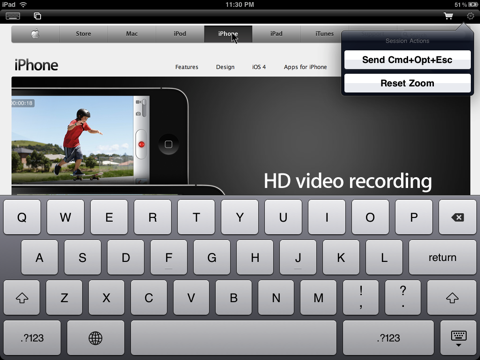This screenshot has width=480, height=360.
Task: Tap the K key
Action: [x=341, y=257]
